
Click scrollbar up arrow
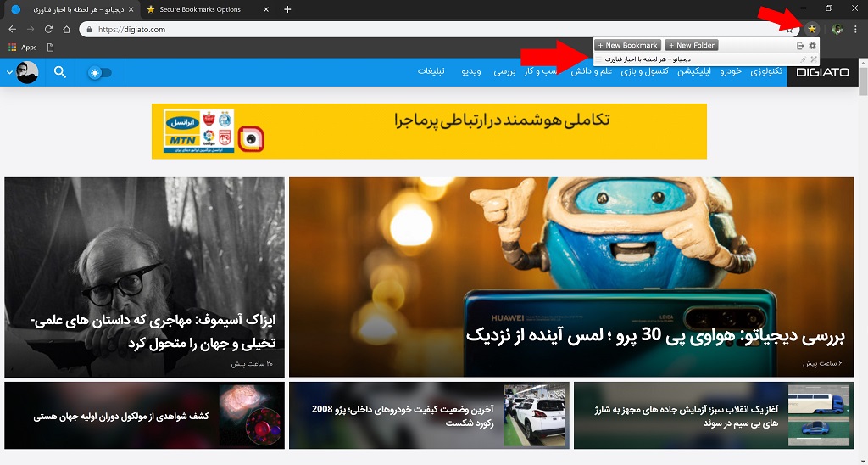tap(863, 63)
